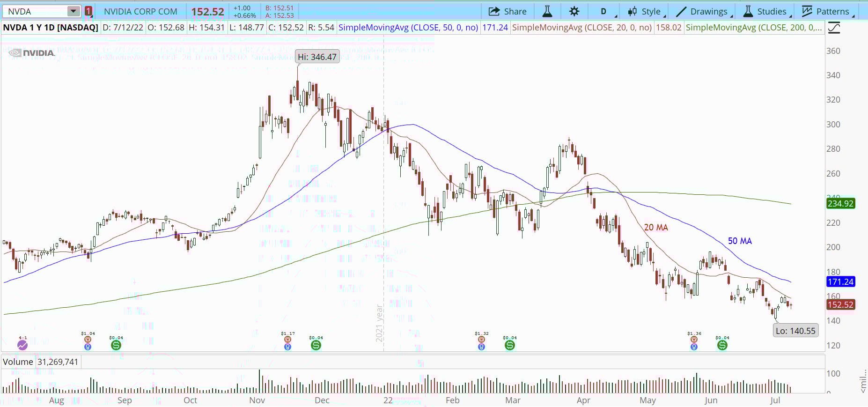
Task: Click the red earnings phone icon under $1.36
Action: point(694,340)
